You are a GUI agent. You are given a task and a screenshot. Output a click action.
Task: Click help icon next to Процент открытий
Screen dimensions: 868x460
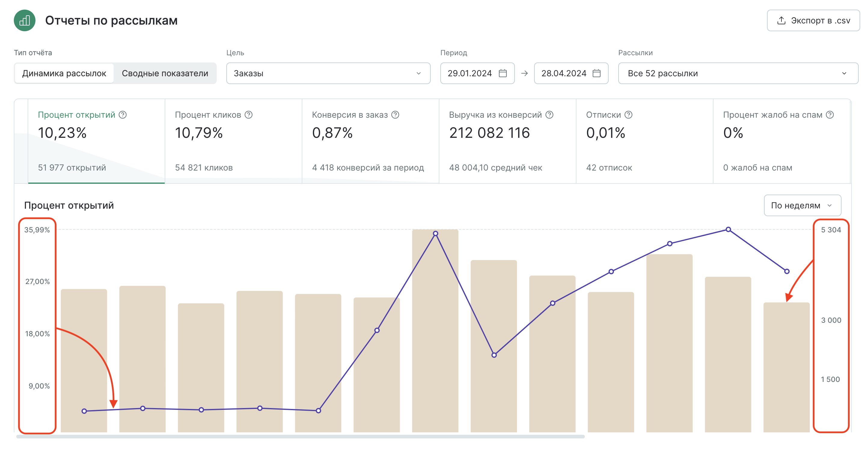(x=123, y=115)
